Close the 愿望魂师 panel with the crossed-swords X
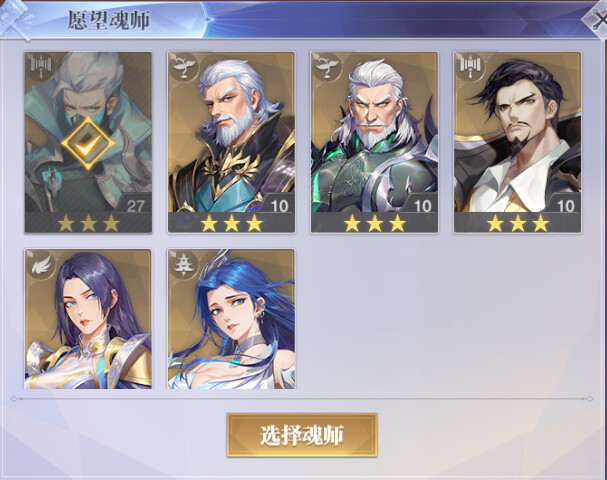 pyautogui.click(x=597, y=19)
